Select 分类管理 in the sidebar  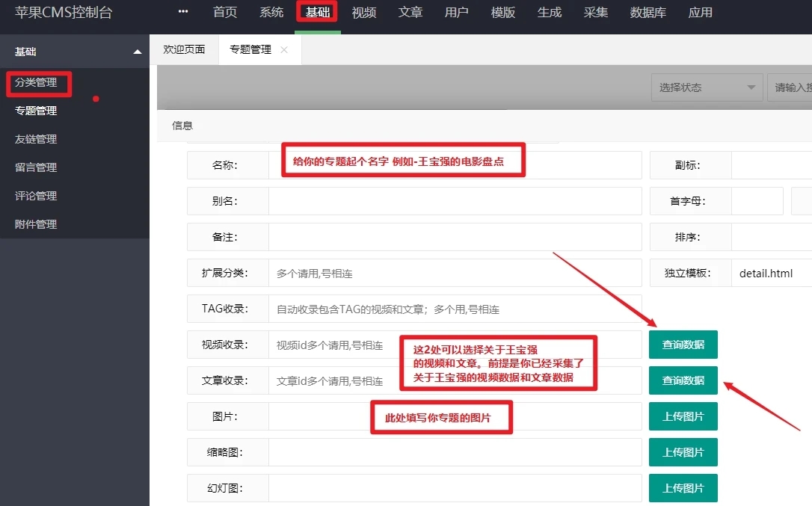36,83
